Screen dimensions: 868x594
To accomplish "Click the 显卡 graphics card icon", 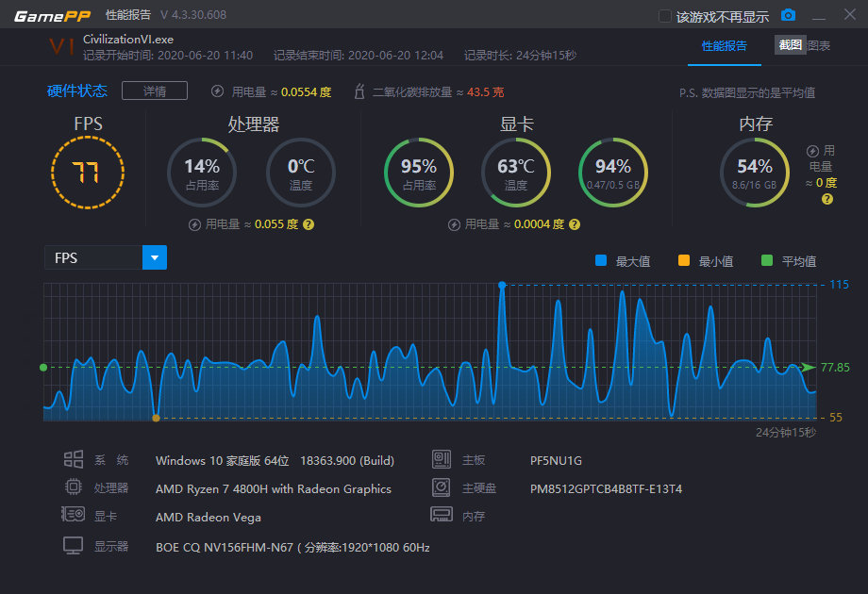I will (73, 514).
